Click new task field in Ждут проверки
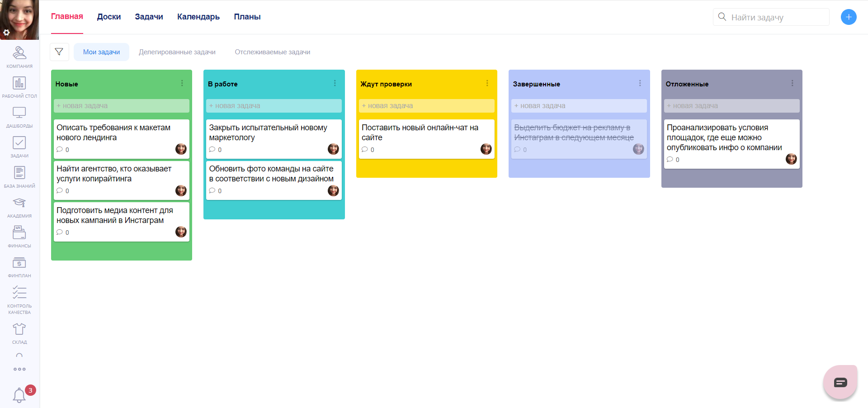 coord(426,106)
